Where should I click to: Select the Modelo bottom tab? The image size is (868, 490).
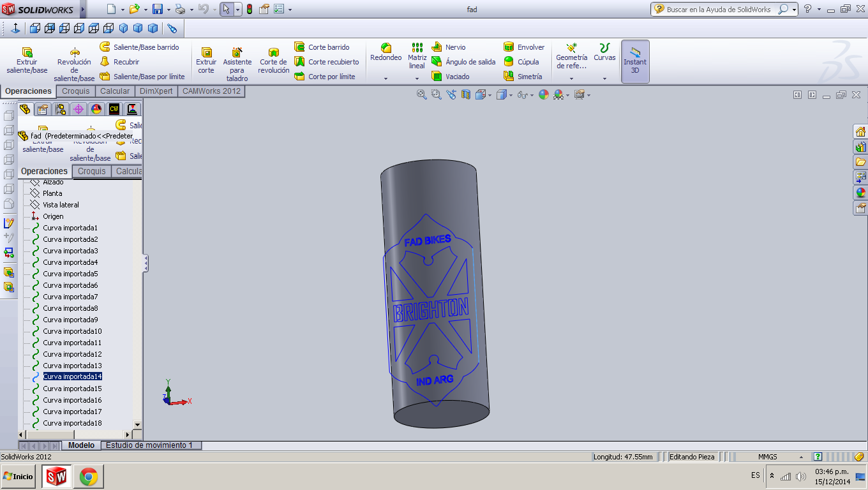[82, 445]
